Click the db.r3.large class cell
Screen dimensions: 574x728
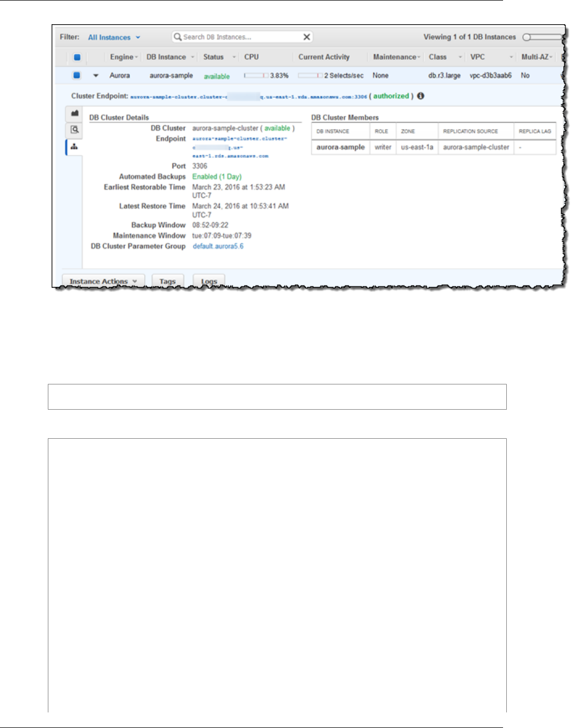[x=444, y=76]
